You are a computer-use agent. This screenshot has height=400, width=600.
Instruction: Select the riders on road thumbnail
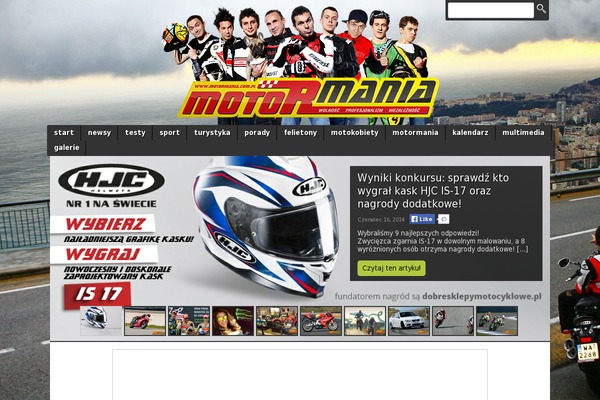pos(365,321)
